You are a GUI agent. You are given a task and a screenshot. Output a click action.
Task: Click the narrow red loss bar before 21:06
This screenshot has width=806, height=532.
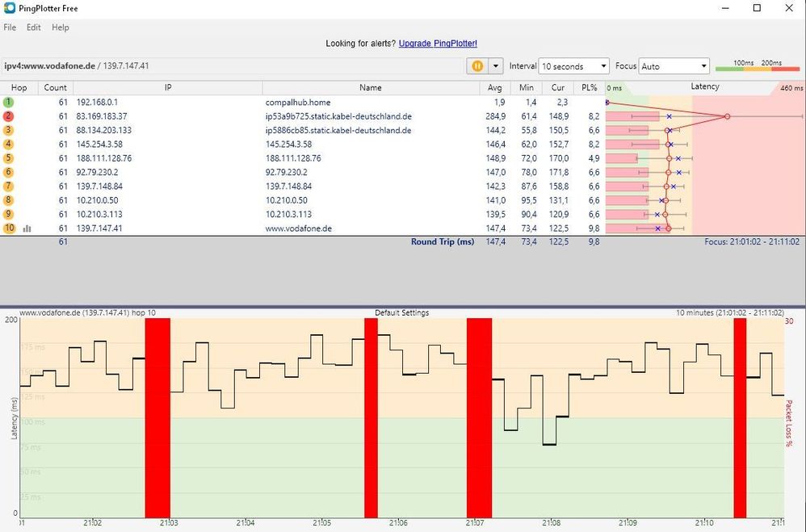(x=372, y=418)
